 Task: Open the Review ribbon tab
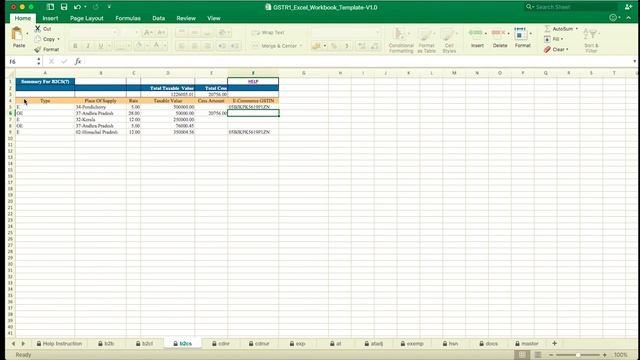(186, 18)
